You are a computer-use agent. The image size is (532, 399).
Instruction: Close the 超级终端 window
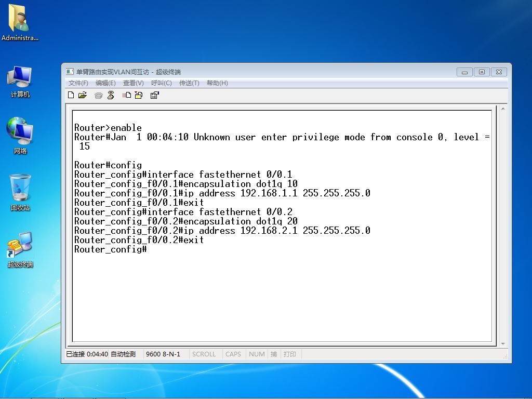pos(499,72)
